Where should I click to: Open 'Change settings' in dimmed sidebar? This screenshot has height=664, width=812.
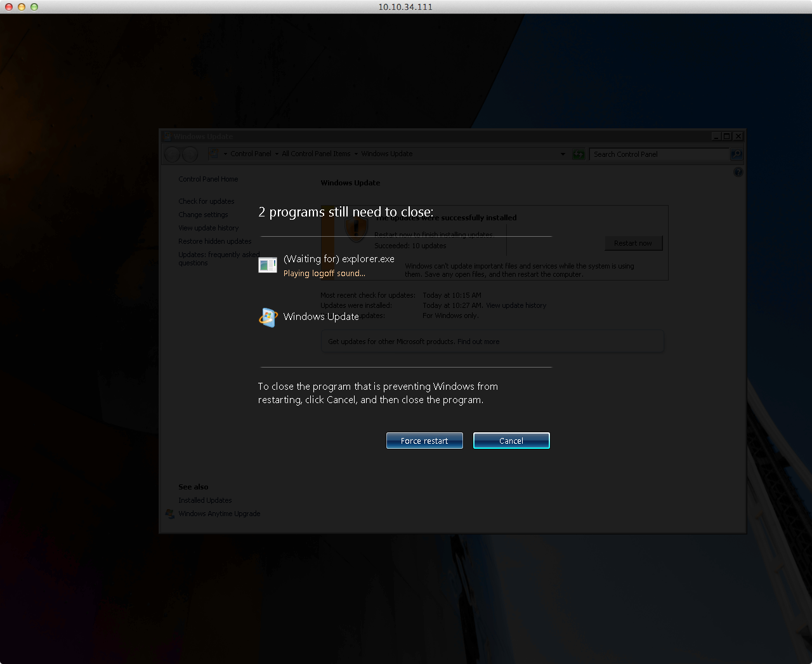point(203,215)
